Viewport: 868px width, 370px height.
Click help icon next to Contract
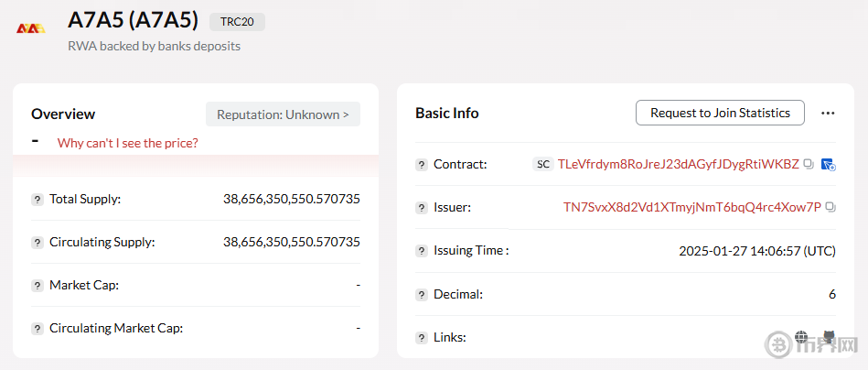(422, 165)
